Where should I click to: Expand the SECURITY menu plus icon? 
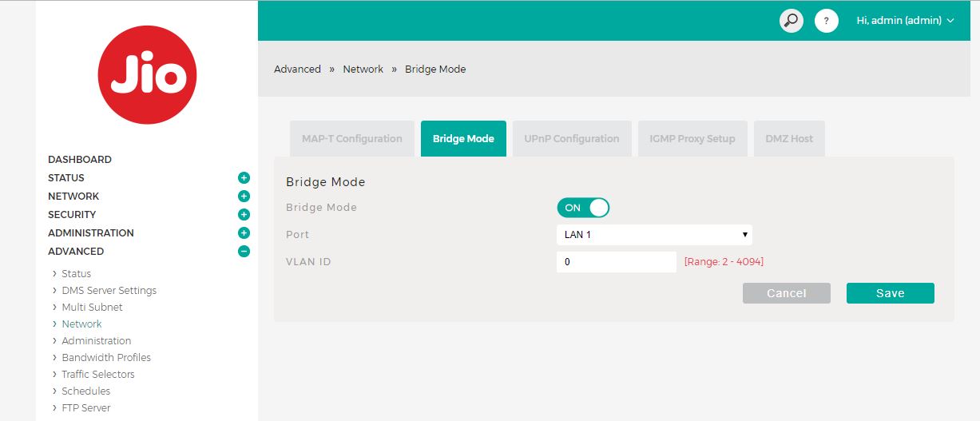(244, 215)
